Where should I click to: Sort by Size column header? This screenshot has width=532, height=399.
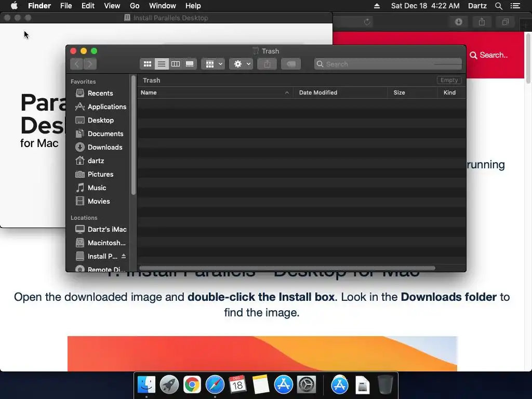(412, 92)
